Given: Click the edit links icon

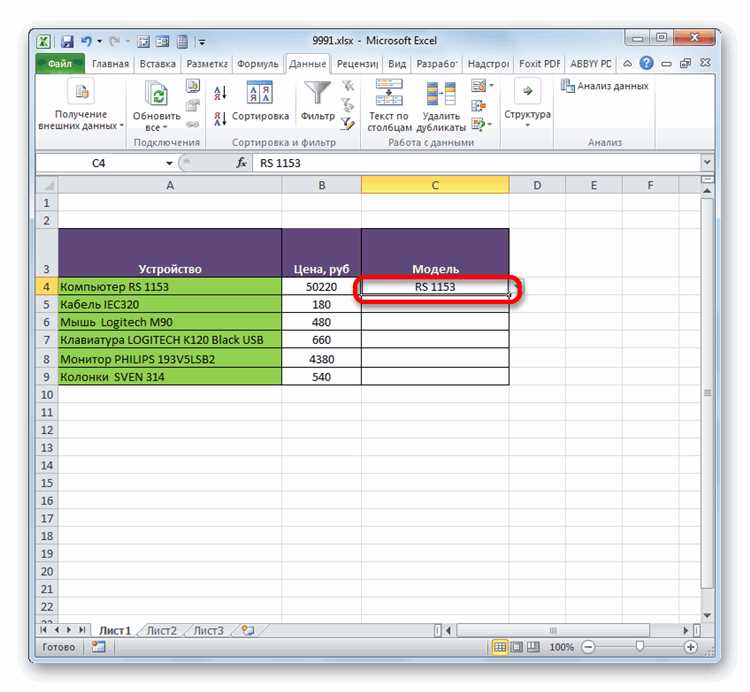Looking at the screenshot, I should coord(193,124).
